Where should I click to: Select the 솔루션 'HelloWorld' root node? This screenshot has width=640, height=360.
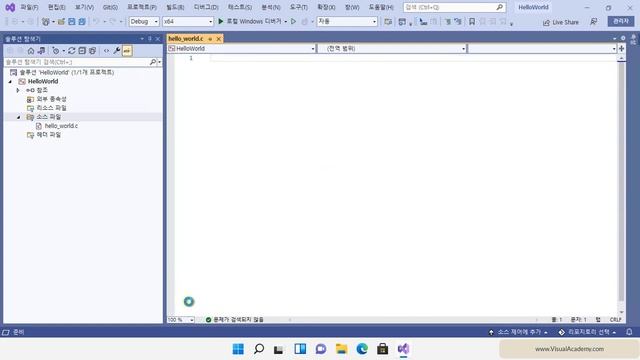click(67, 72)
